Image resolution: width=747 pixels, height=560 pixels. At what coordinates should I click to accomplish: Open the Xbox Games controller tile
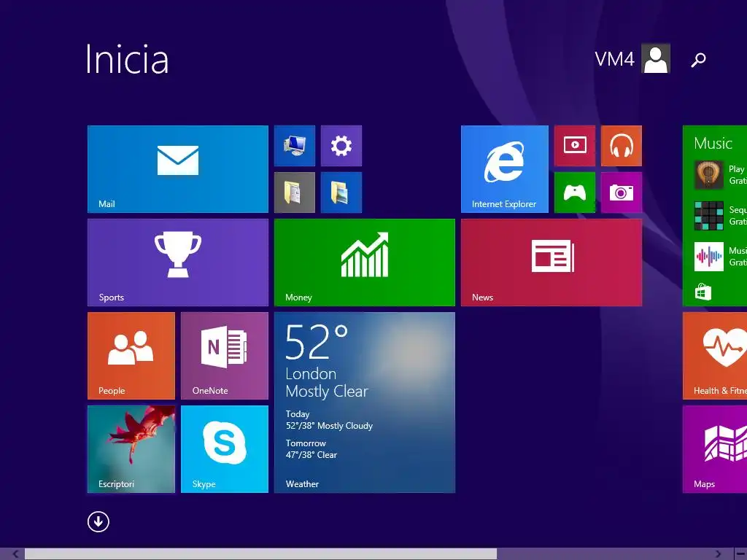[x=575, y=192]
